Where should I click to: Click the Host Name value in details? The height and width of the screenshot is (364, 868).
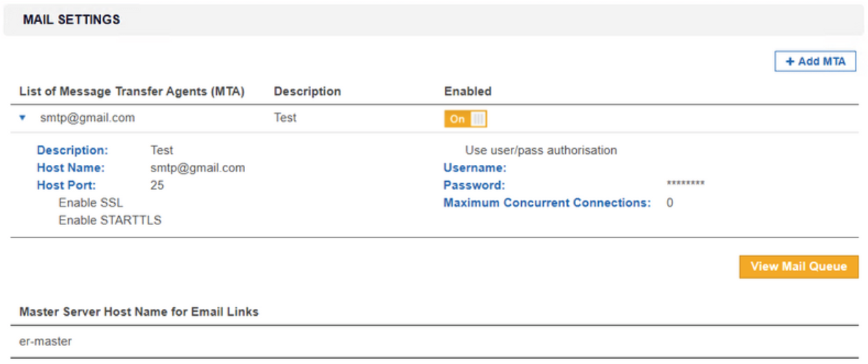(x=198, y=168)
